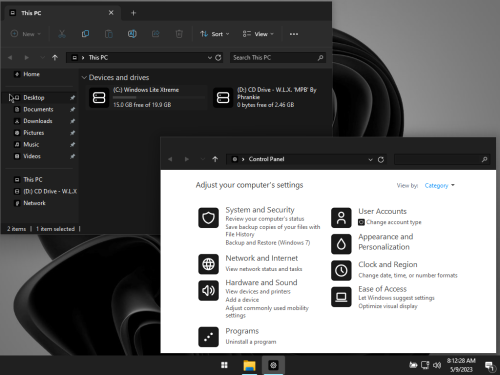Click the Cut scissors icon in toolbar
Screen dimensions: 500x375
(x=62, y=34)
